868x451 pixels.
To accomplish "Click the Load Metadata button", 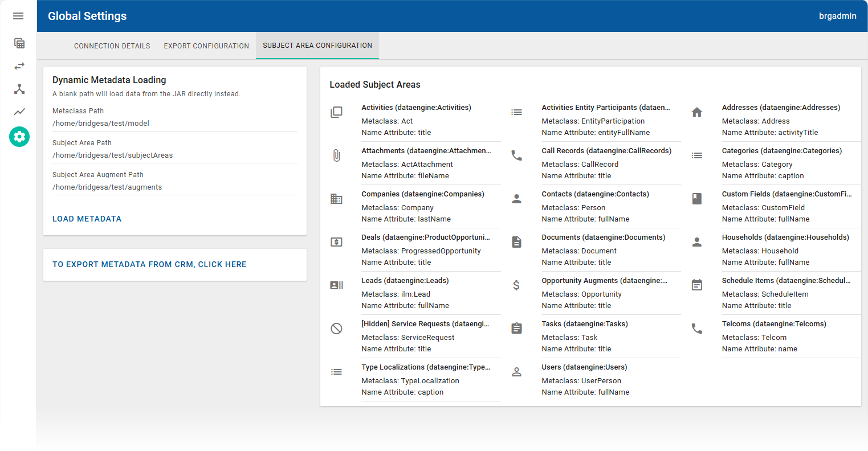I will click(87, 219).
